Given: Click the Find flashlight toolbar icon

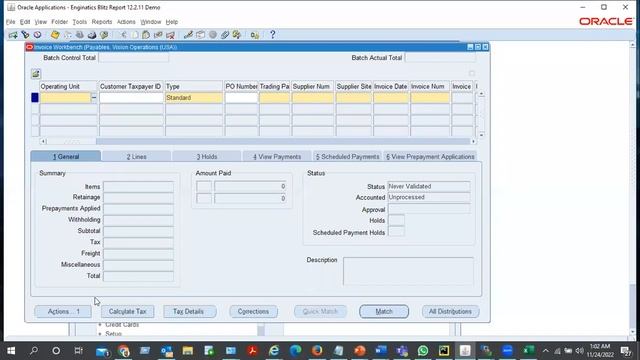Looking at the screenshot, I should pyautogui.click(x=25, y=35).
